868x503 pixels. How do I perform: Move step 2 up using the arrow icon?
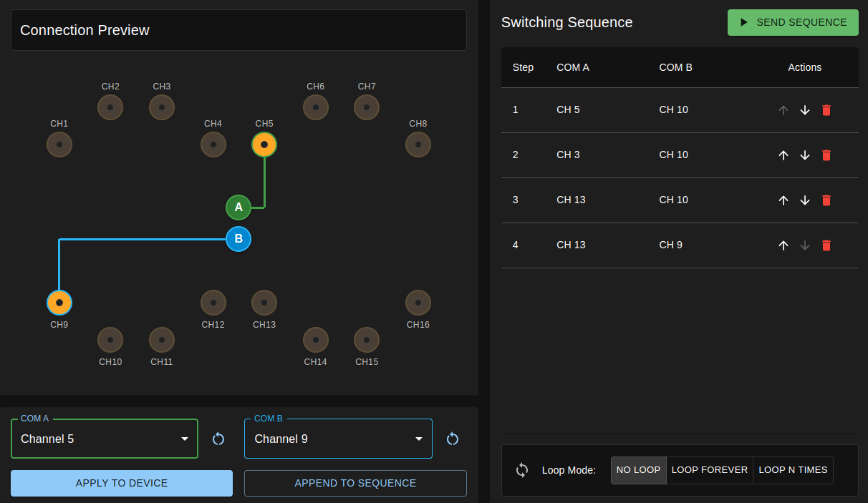click(783, 155)
